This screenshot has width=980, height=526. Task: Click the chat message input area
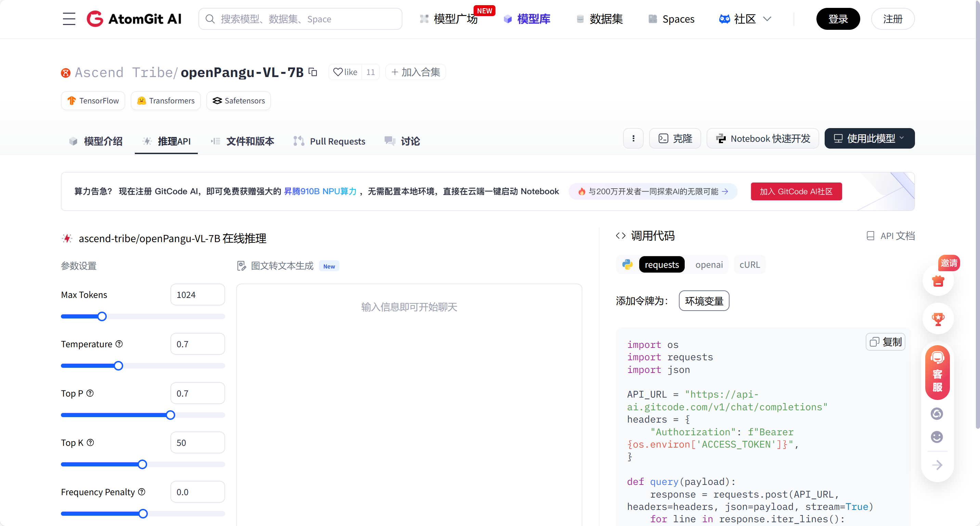[x=409, y=307]
